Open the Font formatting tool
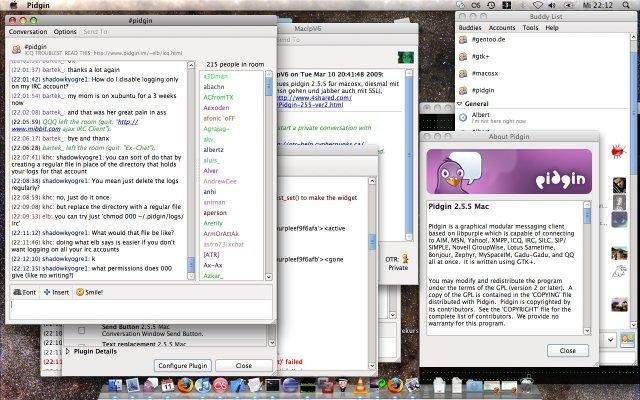Viewport: 640px width, 400px height. (25, 292)
